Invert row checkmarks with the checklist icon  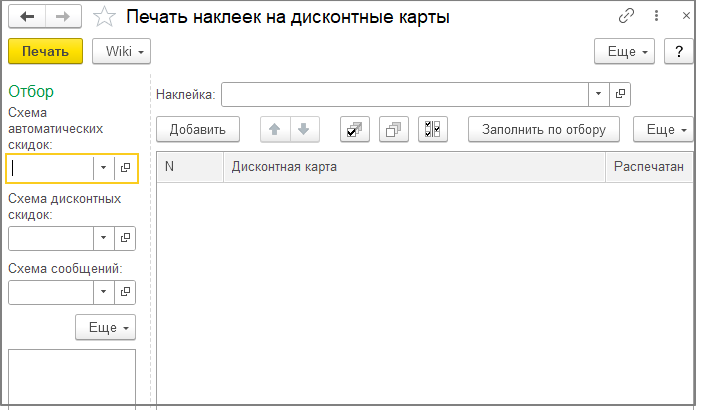click(433, 129)
